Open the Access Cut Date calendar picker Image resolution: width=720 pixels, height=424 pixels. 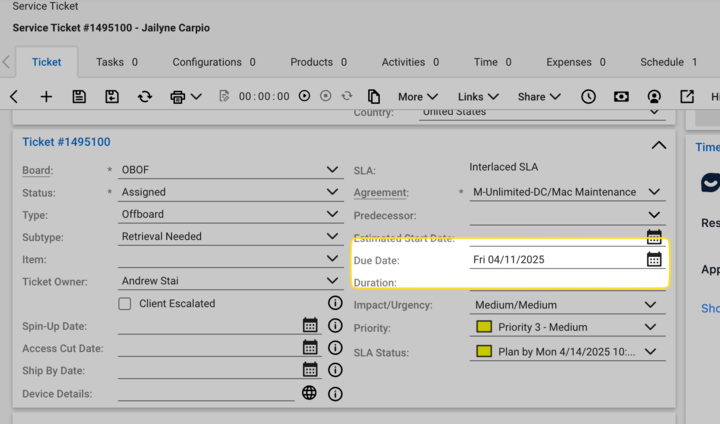pyautogui.click(x=310, y=347)
